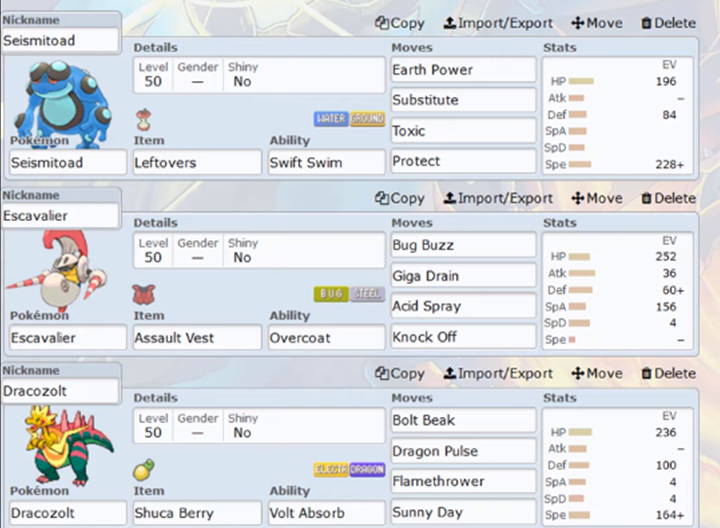Open Seismitoad's stats panel with HP 196
The image size is (720, 528).
(x=618, y=116)
